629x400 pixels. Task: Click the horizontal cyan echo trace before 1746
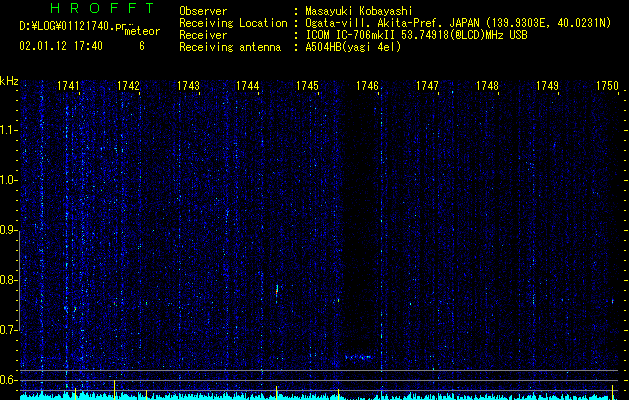tap(359, 357)
